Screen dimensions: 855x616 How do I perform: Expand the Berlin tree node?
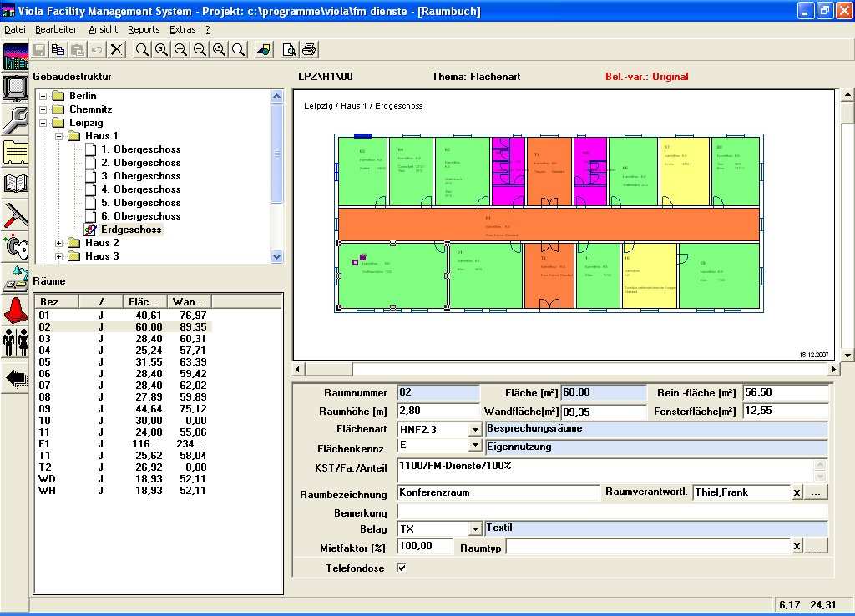tap(43, 96)
